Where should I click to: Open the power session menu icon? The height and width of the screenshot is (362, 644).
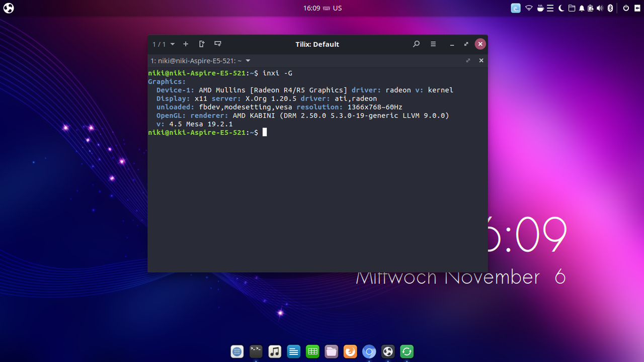626,8
